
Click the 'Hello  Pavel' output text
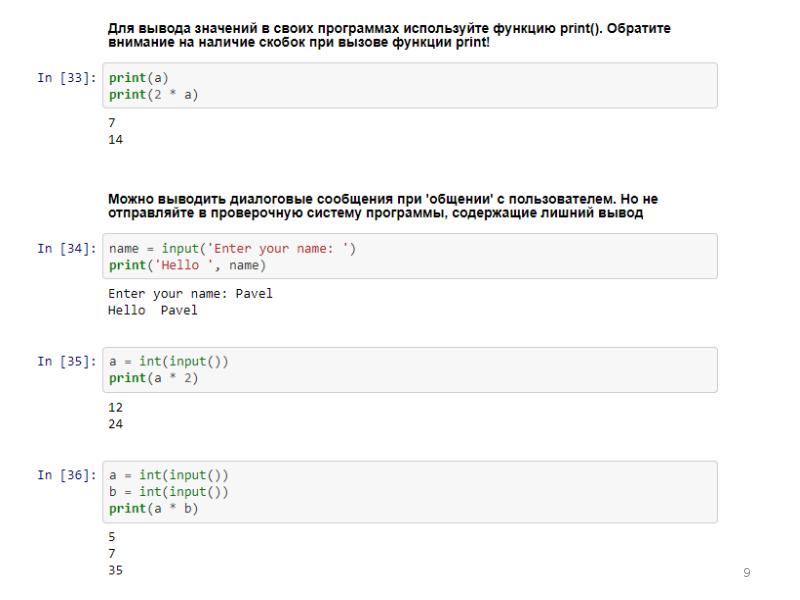coord(152,310)
